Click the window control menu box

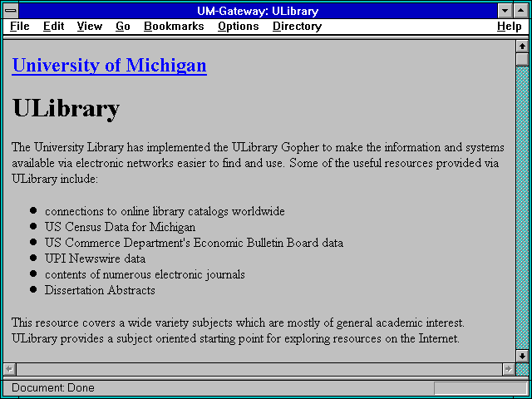coord(11,11)
